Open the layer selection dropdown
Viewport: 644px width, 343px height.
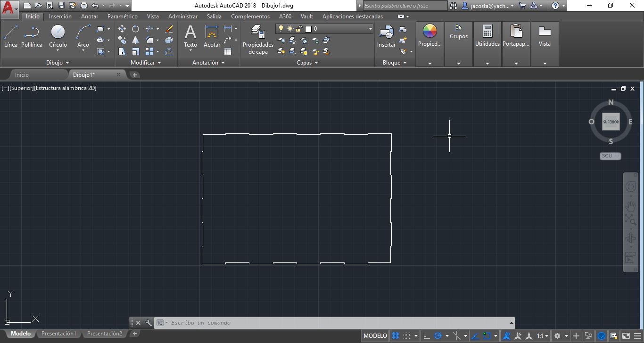click(x=325, y=29)
